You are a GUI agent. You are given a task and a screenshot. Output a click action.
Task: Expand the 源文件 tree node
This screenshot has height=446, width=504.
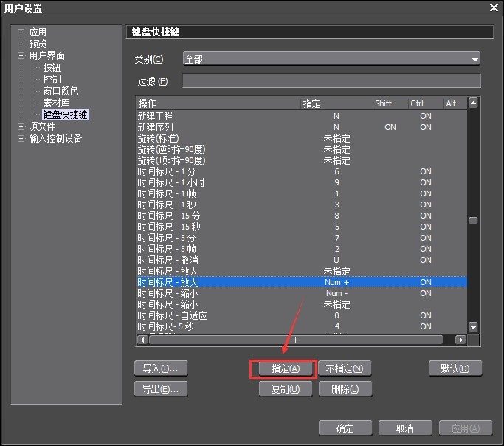[x=21, y=127]
